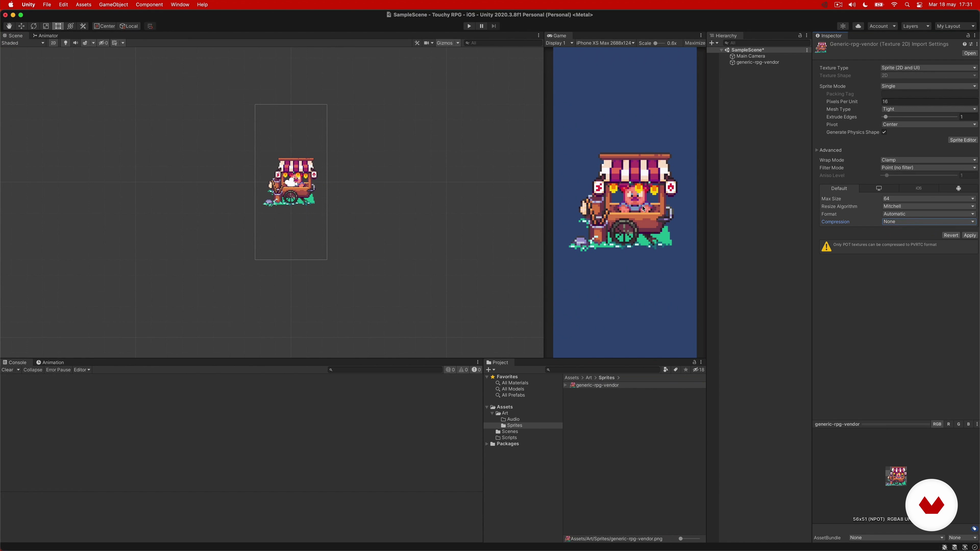Select the standalone monitor platform tab
Viewport: 980px width, 551px height.
pos(879,188)
